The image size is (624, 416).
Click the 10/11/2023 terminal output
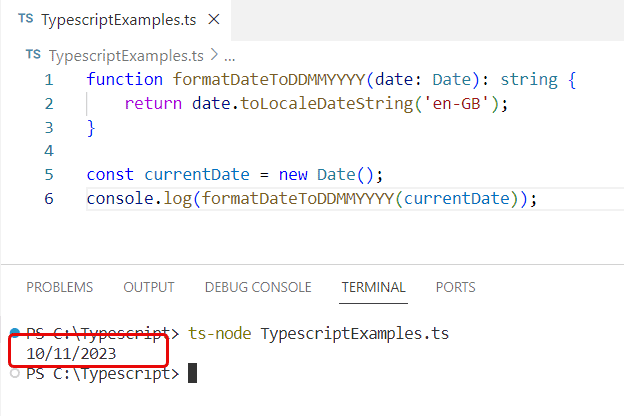coord(71,354)
